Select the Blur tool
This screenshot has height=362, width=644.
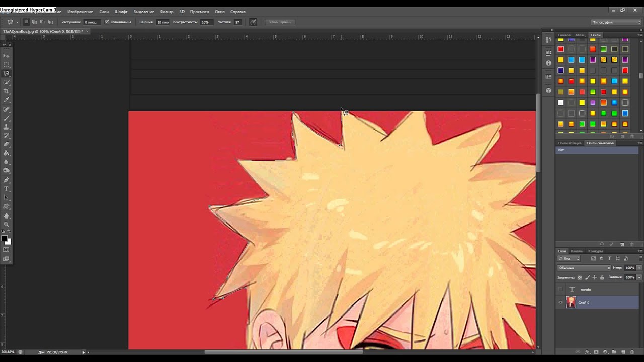click(7, 162)
